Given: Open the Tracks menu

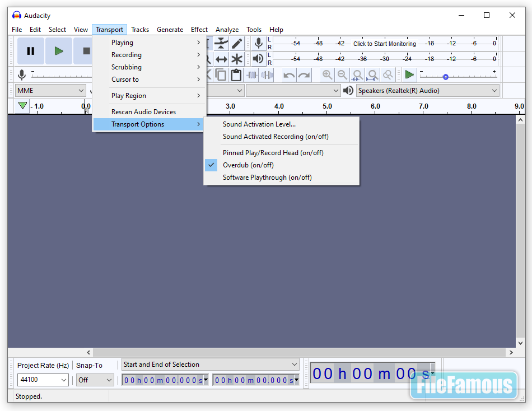Looking at the screenshot, I should click(140, 30).
